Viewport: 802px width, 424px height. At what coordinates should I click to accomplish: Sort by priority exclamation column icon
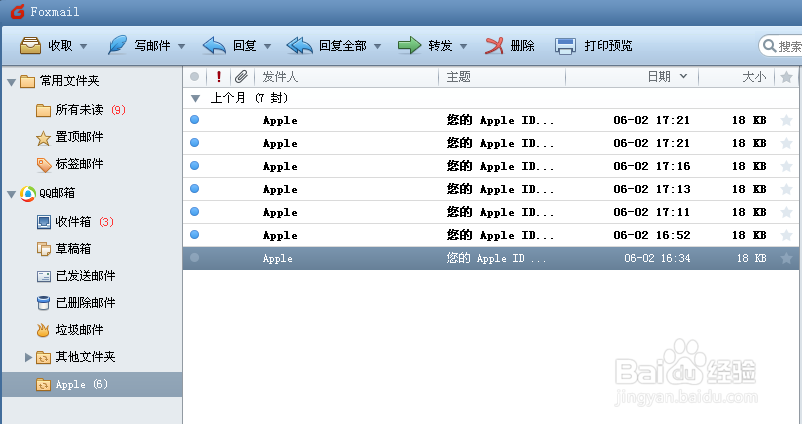(x=219, y=77)
